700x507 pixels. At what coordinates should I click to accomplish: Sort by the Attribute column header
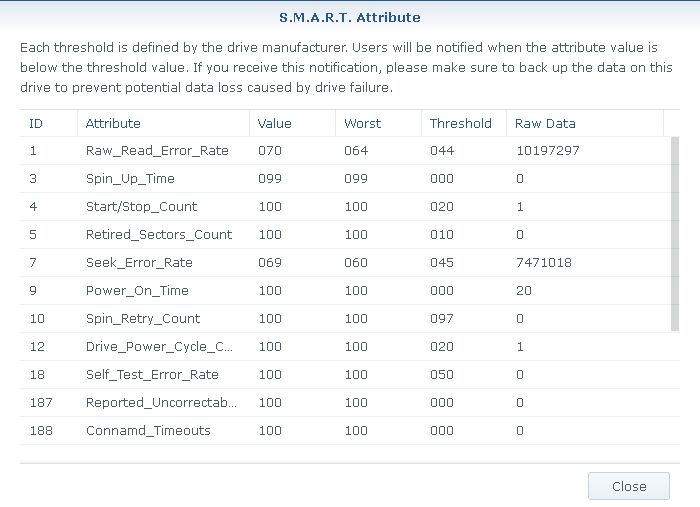coord(163,123)
